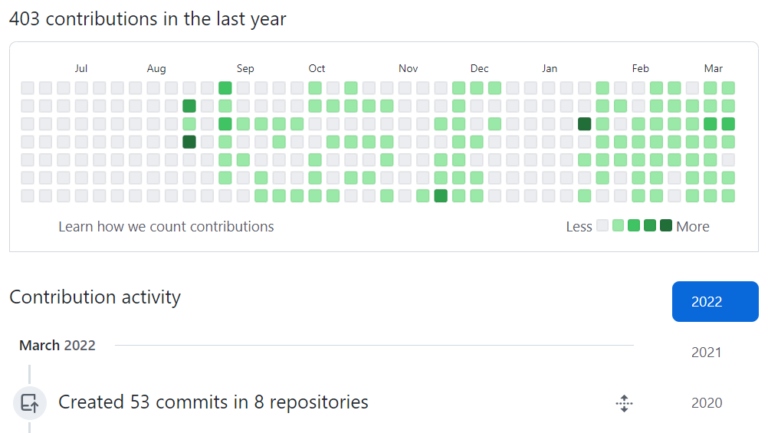
Task: Select the last top-row cell under Mar
Action: (x=728, y=88)
